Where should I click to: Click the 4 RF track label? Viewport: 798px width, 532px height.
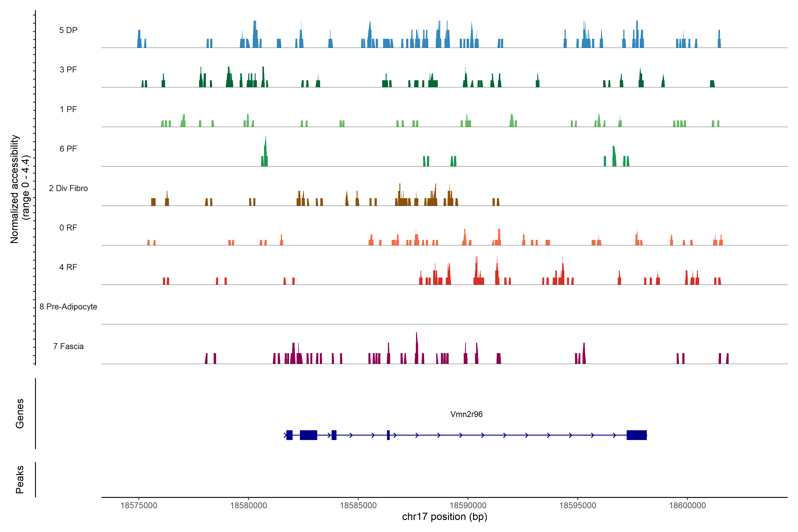tap(68, 267)
